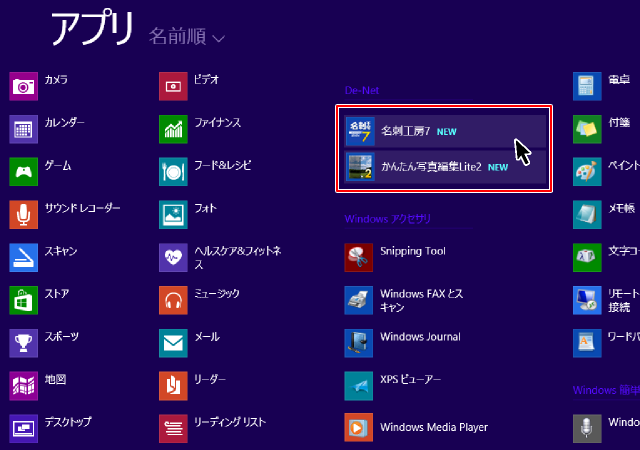Open the ヘルスケア&フィットネス heart icon

(x=173, y=257)
